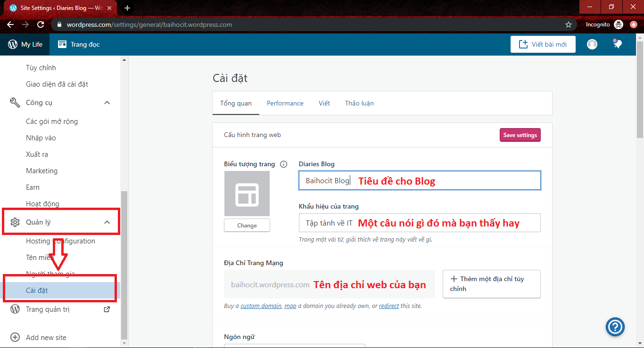644x348 pixels.
Task: Click the site title input field
Action: click(419, 181)
